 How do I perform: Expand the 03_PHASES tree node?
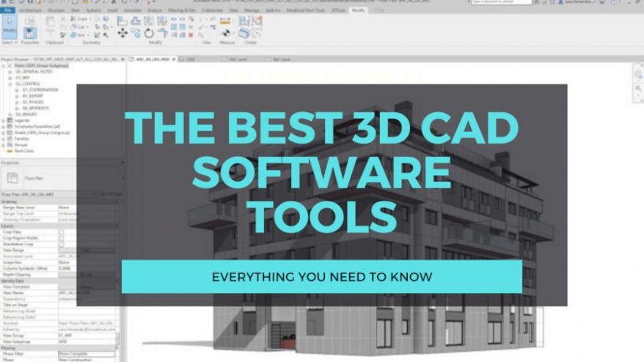point(16,102)
